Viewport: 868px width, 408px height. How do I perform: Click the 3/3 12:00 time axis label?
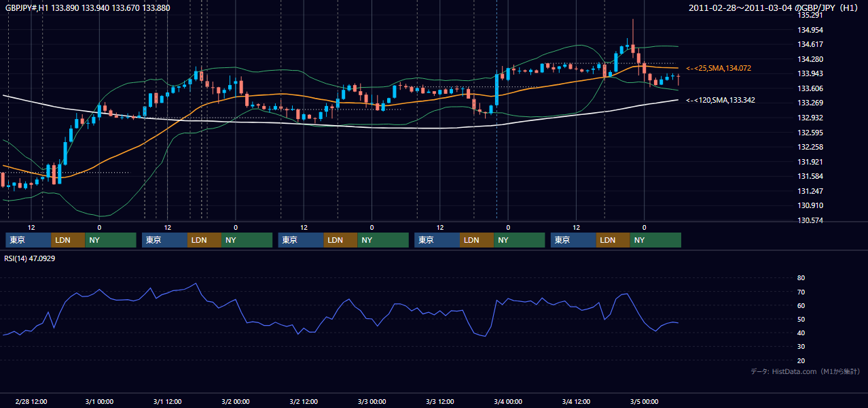click(439, 401)
